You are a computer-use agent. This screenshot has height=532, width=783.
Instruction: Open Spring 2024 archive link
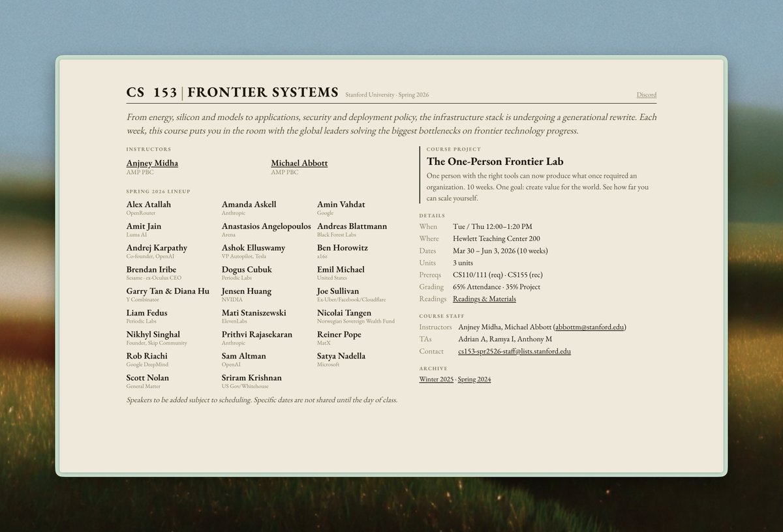click(x=474, y=379)
